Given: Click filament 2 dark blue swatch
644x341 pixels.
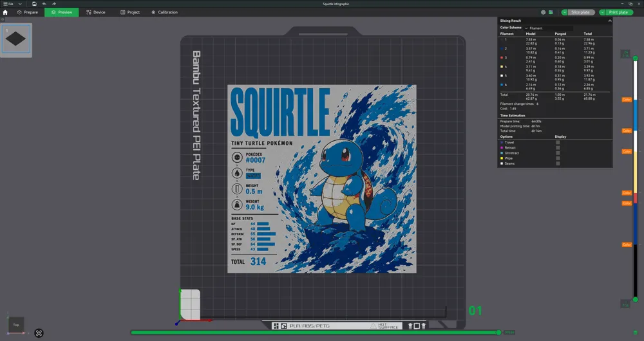Looking at the screenshot, I should 502,48.
